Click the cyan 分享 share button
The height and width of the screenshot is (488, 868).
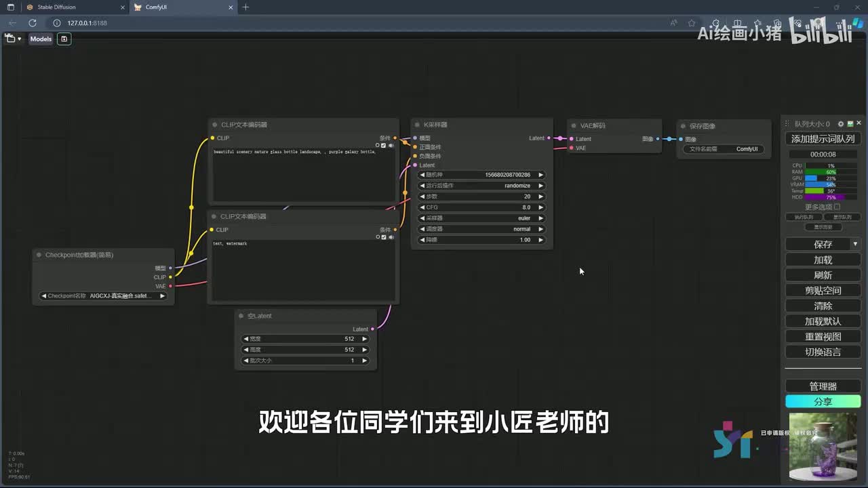823,401
